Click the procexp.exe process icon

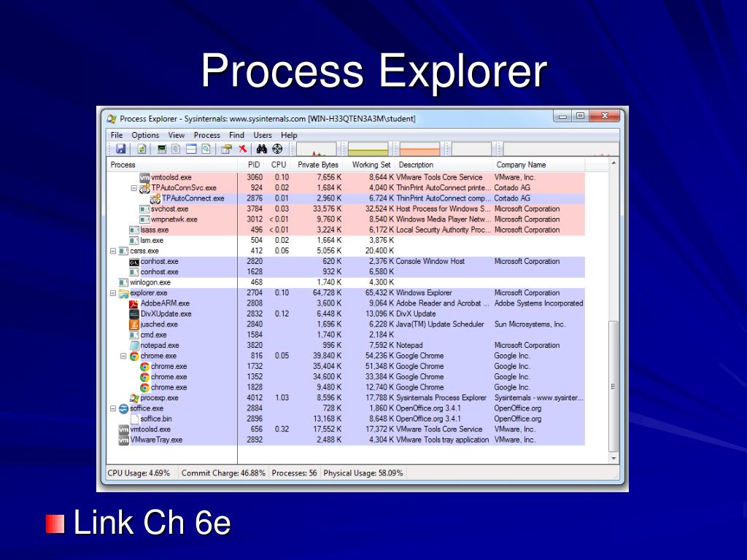point(134,398)
